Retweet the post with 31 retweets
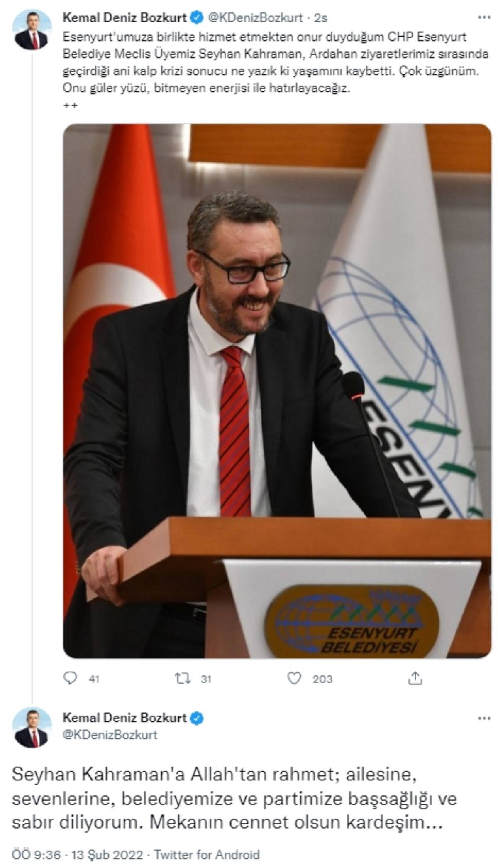 [183, 679]
